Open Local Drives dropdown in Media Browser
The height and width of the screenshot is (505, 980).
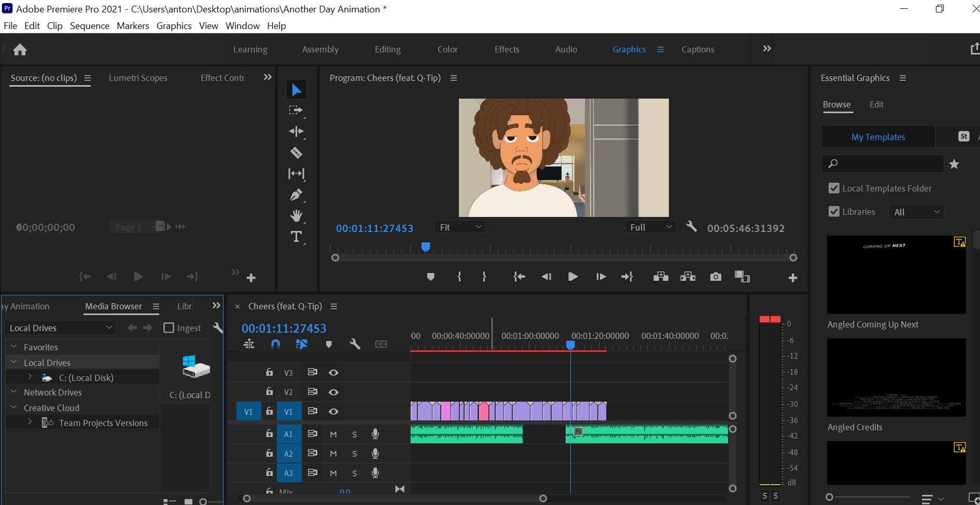(x=60, y=327)
